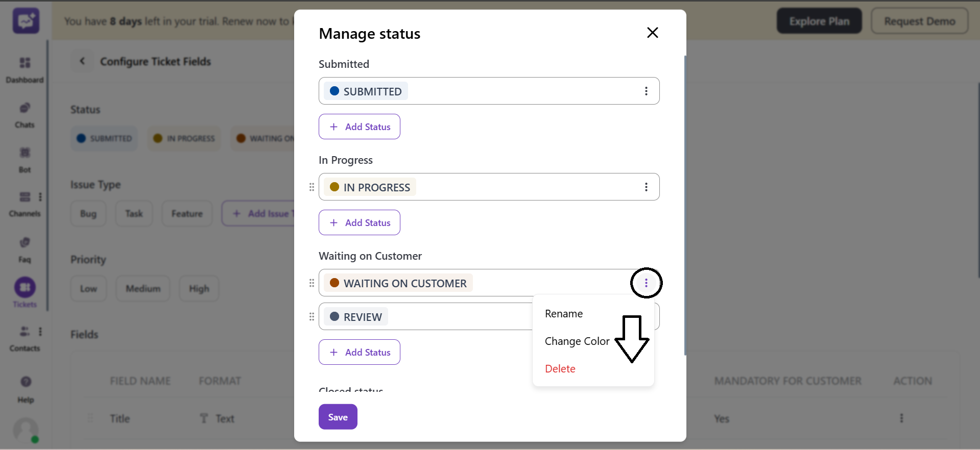Open the Channels sidebar icon
Screen dimensions: 980x450
pos(25,197)
